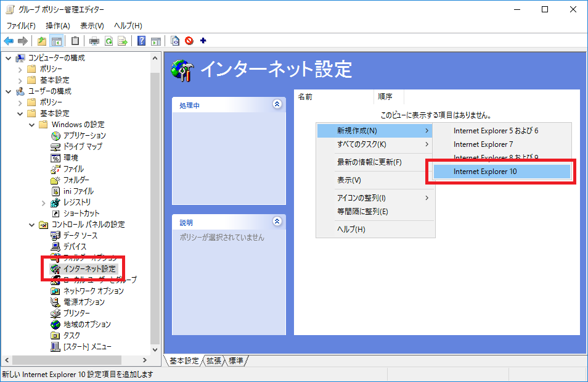
Task: Click the gray Forward arrow toolbar icon
Action: pyautogui.click(x=23, y=41)
